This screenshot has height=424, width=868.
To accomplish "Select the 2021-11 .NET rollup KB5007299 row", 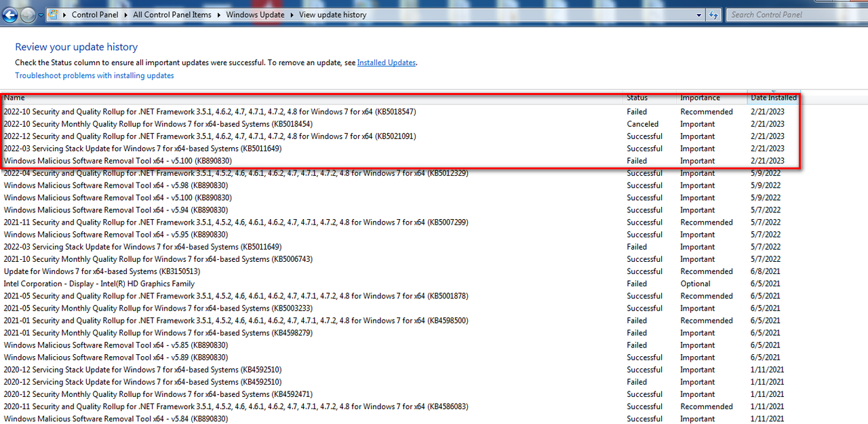I will click(x=400, y=223).
